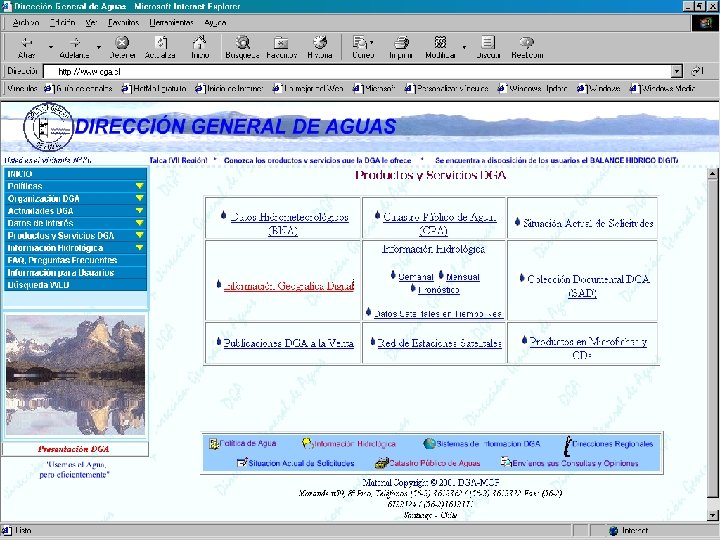Open Direcciones Regionales footer link
720x540 pixels.
[608, 444]
